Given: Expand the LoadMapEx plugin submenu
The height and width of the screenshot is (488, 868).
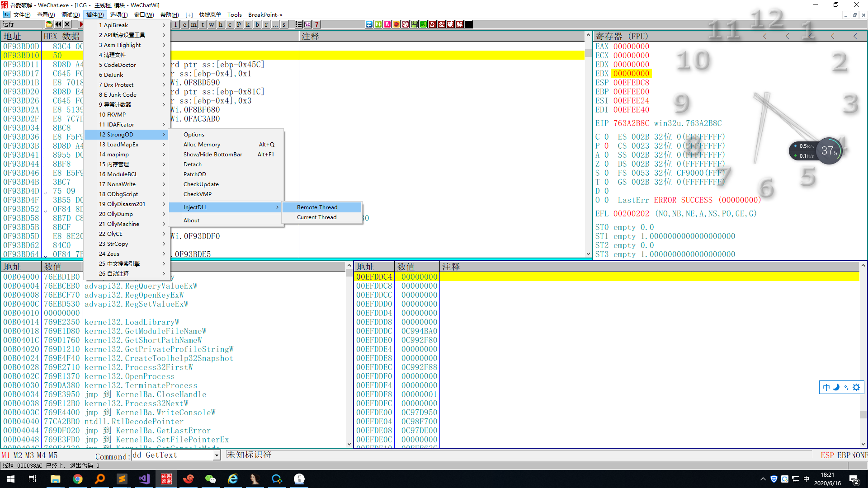Looking at the screenshot, I should [127, 145].
